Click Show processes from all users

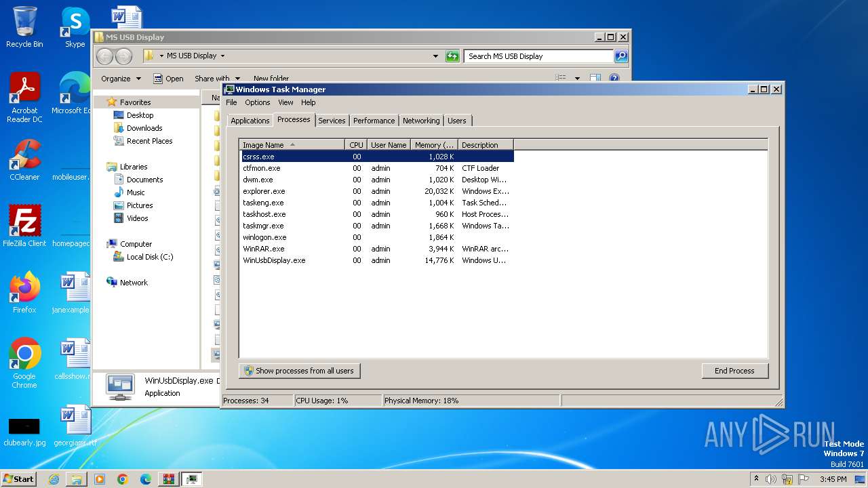299,371
